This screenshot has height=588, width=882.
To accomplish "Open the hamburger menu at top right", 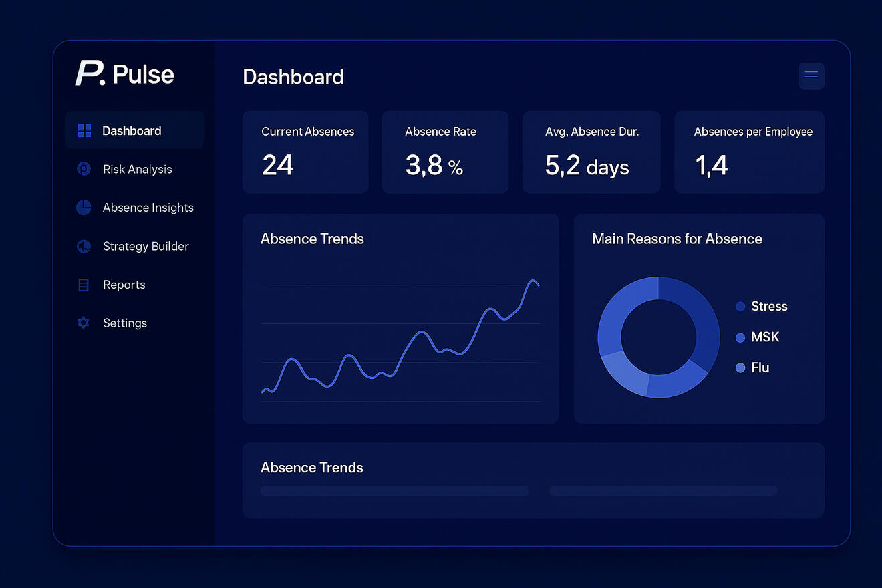I will (x=811, y=76).
